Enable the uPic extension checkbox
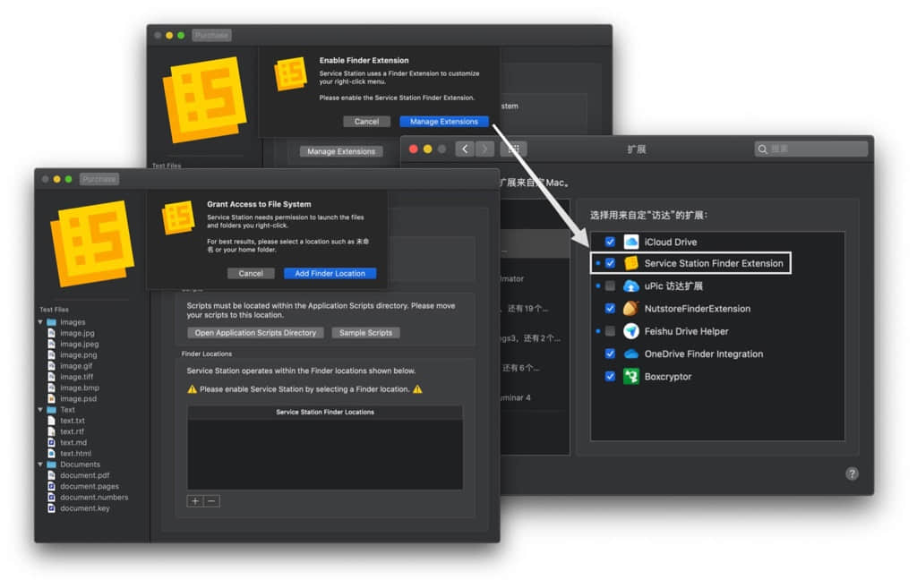The image size is (917, 588). (610, 286)
